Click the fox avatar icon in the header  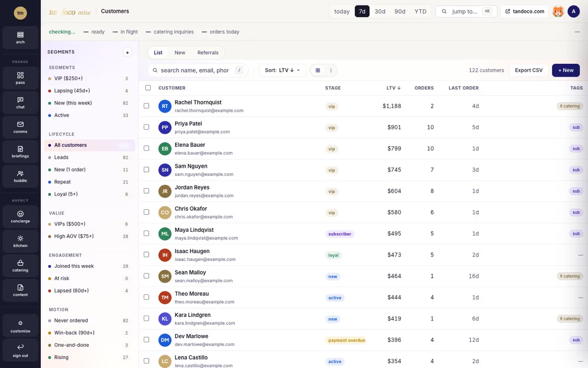[558, 11]
